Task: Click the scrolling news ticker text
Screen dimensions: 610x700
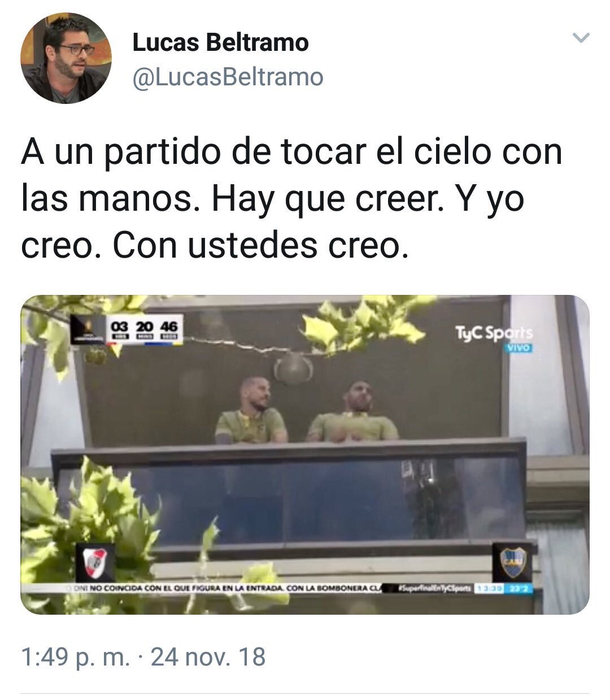Action: (224, 589)
